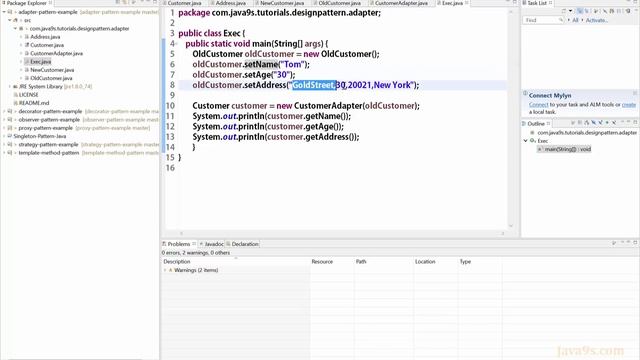The image size is (640, 360).
Task: Select the package declaration in Outline
Action: (x=587, y=133)
